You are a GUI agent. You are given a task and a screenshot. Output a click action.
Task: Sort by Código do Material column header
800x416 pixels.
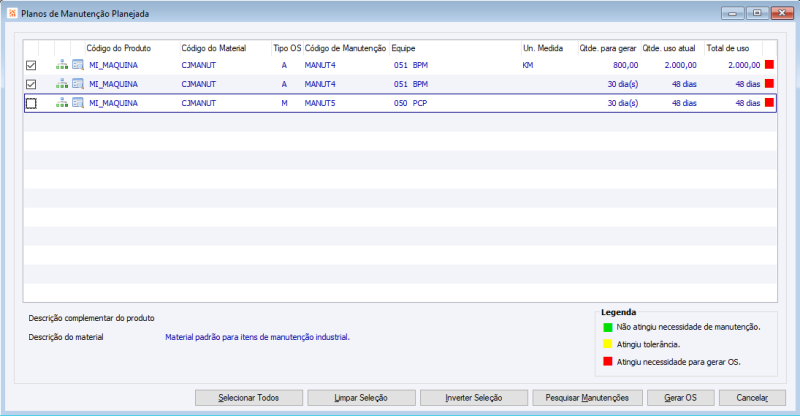click(x=226, y=48)
